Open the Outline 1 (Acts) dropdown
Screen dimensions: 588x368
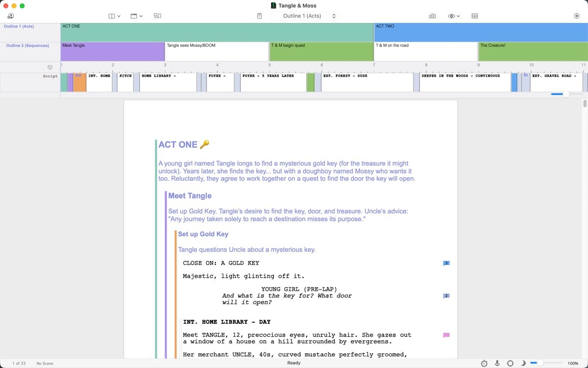click(x=305, y=16)
